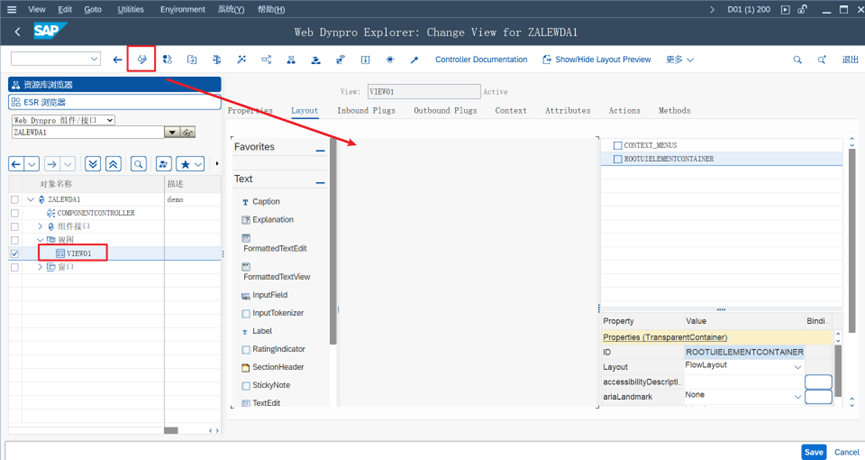Click the Display Object List hierarchy icon

[x=291, y=60]
